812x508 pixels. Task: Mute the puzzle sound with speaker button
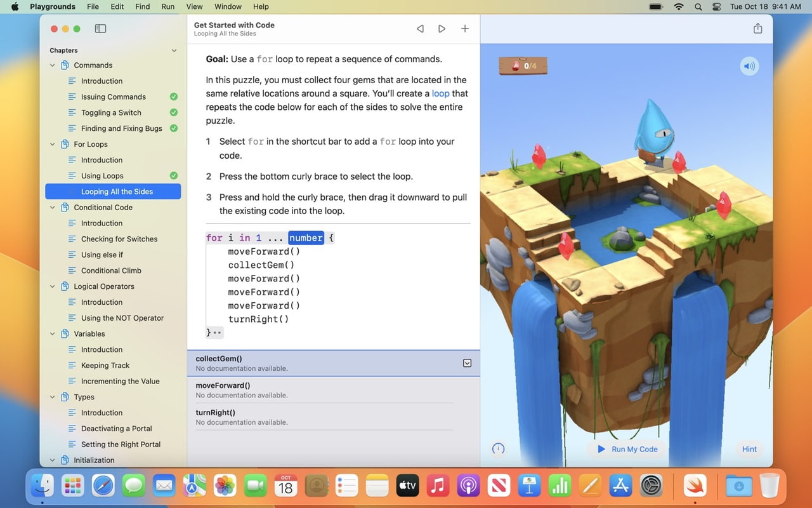pos(749,66)
